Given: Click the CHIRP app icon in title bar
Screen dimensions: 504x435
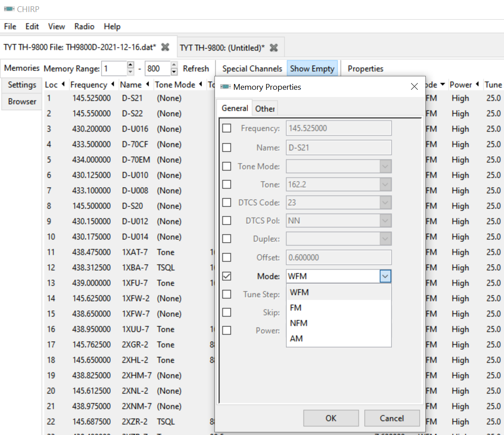Looking at the screenshot, I should click(9, 9).
